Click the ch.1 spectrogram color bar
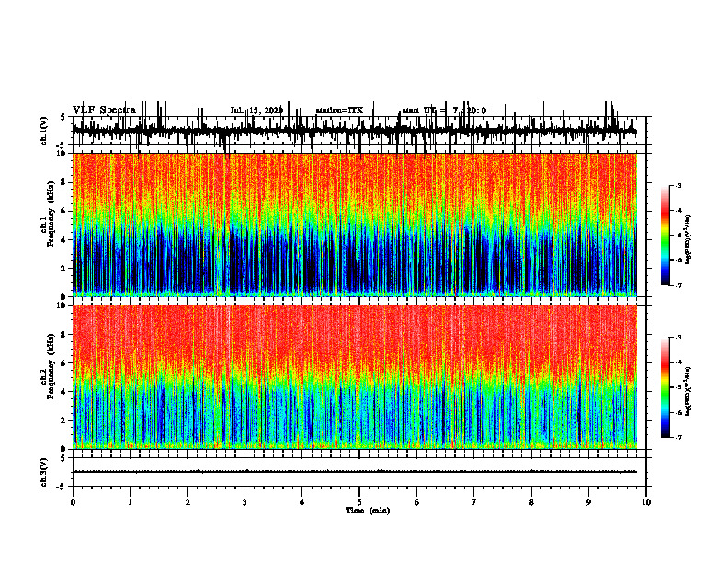The height and width of the screenshot is (563, 728). coord(665,236)
